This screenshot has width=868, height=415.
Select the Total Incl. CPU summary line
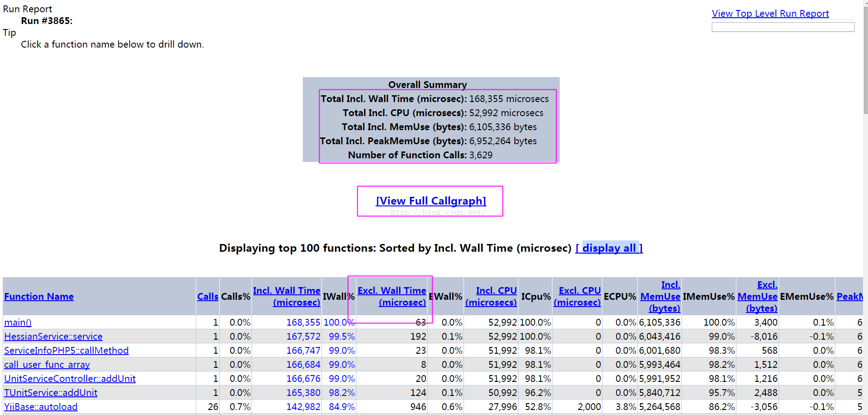coord(443,113)
